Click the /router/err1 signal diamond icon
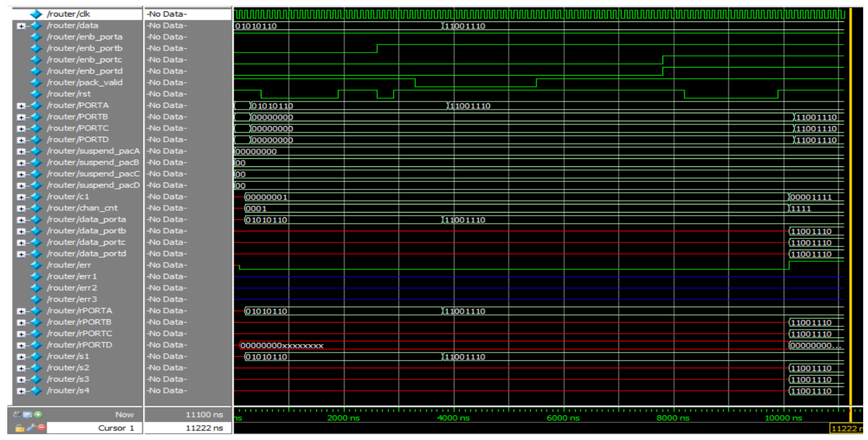Image resolution: width=868 pixels, height=440 pixels. (36, 277)
